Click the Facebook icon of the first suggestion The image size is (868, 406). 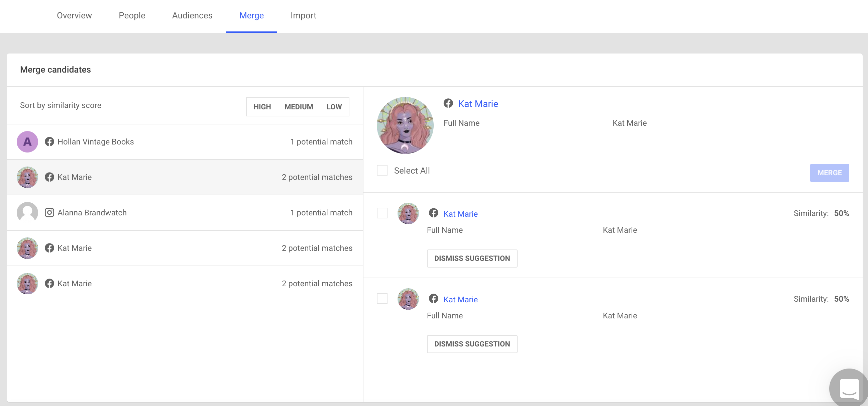pyautogui.click(x=433, y=213)
